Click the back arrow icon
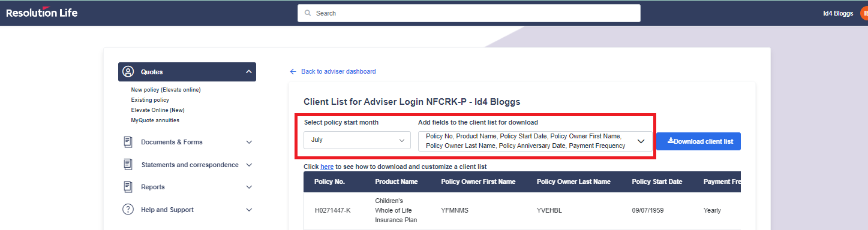Viewport: 868px width, 230px height. pyautogui.click(x=293, y=71)
